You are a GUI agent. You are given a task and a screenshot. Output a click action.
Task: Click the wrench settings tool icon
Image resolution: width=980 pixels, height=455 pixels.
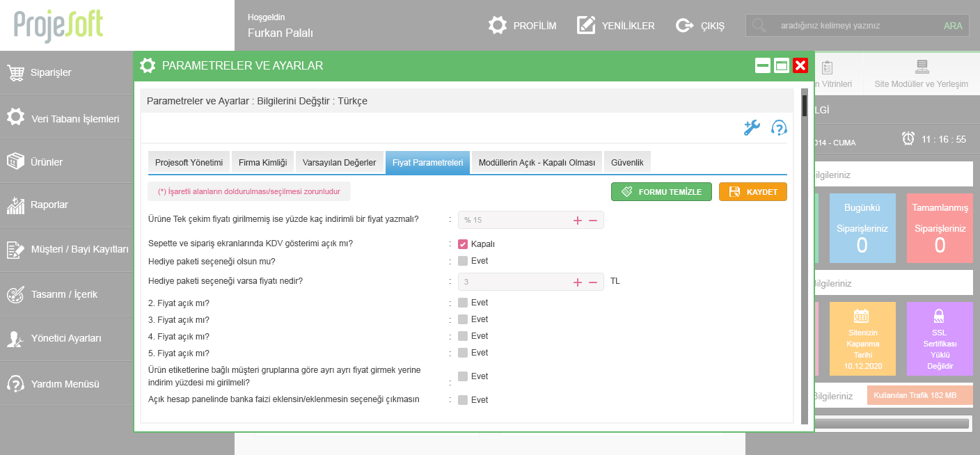(752, 128)
